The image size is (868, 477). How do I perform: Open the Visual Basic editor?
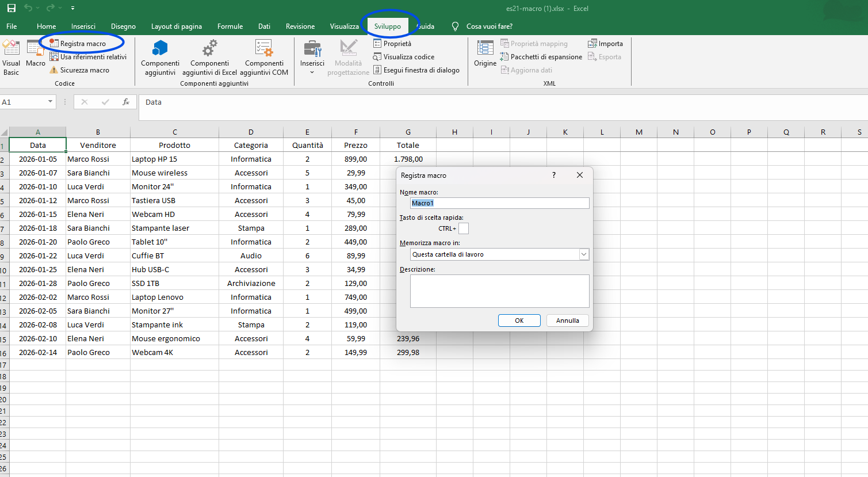(x=11, y=58)
